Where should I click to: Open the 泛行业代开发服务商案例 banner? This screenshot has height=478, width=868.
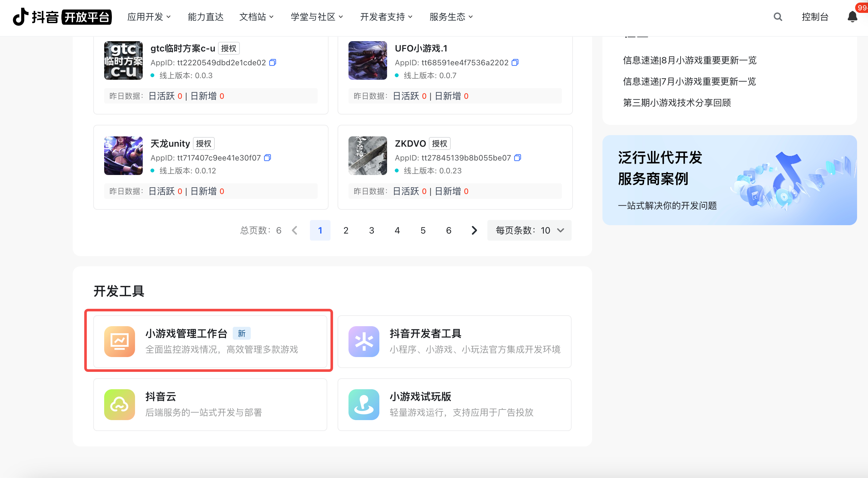coord(729,180)
